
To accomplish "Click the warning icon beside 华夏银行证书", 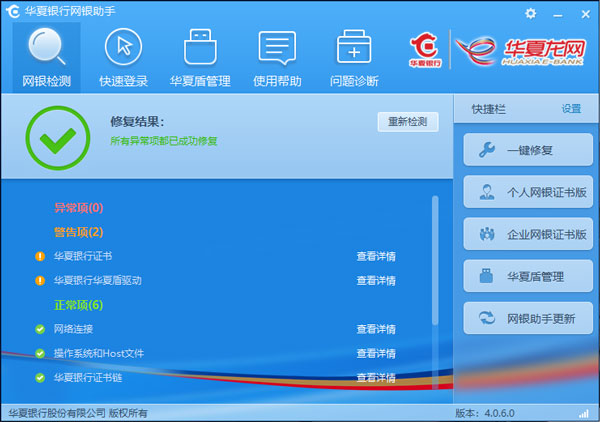I will [x=40, y=256].
